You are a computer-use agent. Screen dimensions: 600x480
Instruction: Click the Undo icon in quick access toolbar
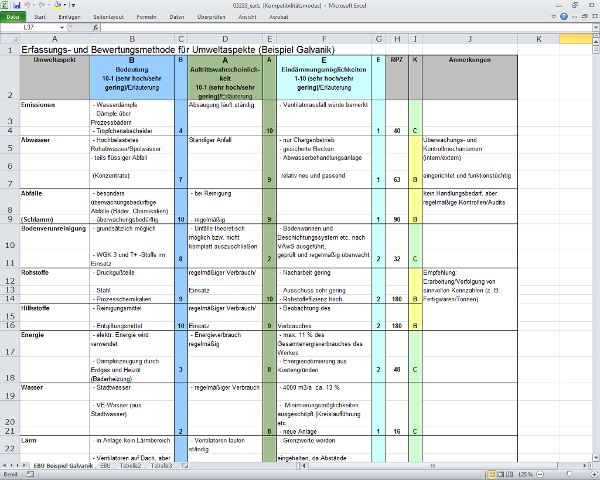(x=25, y=5)
